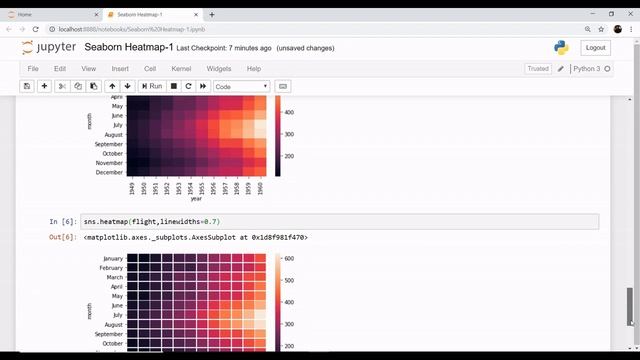Bookmark this page with star icon
This screenshot has width=640, height=360.
click(601, 29)
